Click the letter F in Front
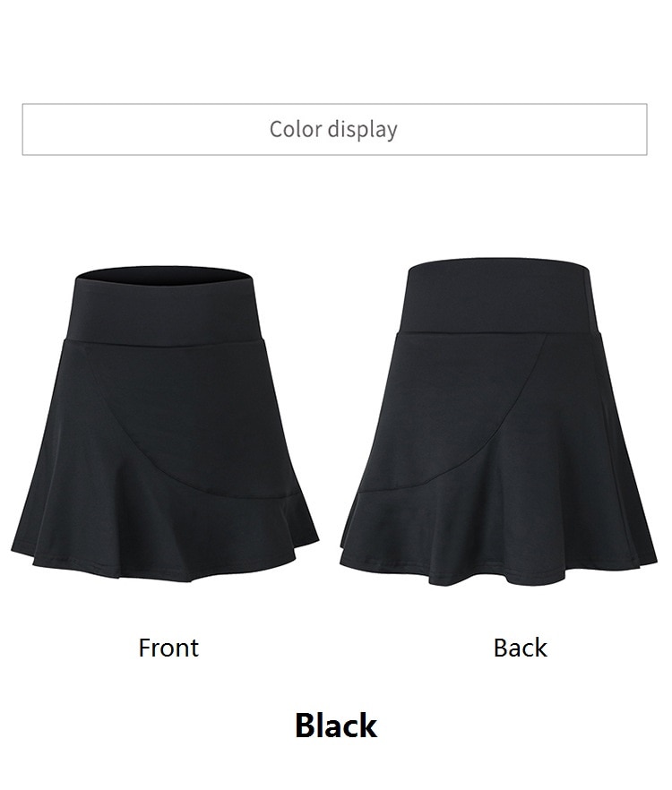 coord(144,648)
